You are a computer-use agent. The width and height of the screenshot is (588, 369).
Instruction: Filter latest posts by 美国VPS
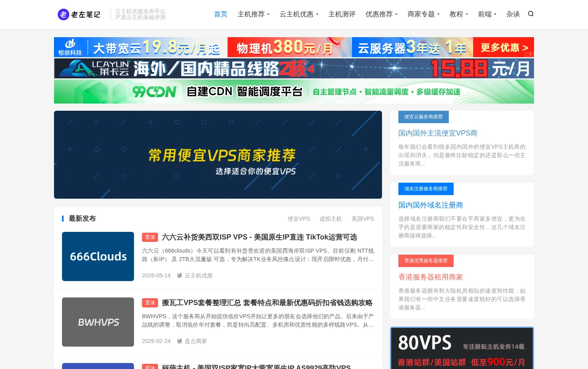(363, 219)
